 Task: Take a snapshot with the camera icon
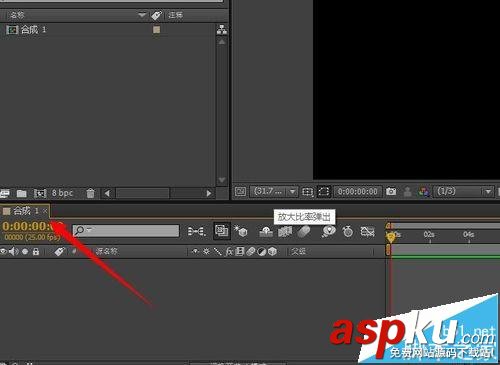pos(391,192)
